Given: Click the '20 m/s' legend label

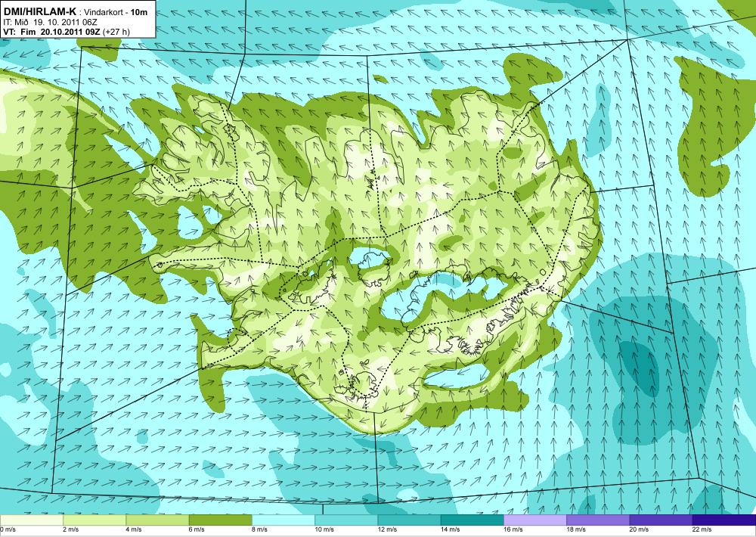Looking at the screenshot, I should (639, 529).
